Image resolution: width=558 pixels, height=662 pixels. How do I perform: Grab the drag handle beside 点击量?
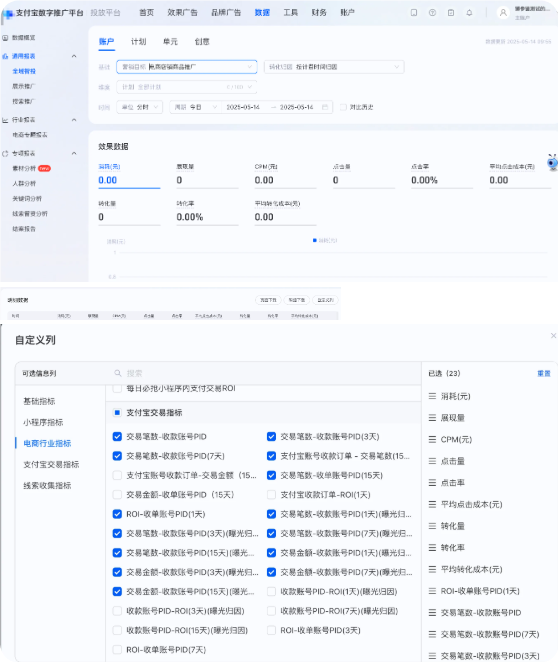pyautogui.click(x=432, y=461)
